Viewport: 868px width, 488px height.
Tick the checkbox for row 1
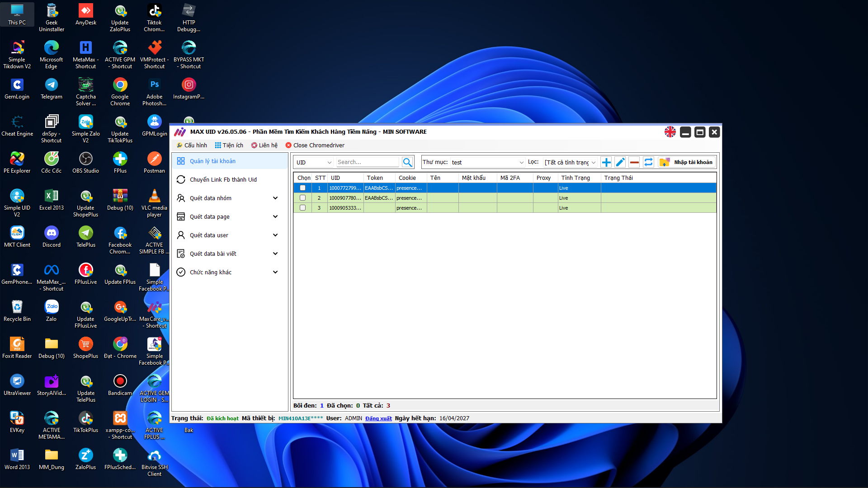[303, 188]
